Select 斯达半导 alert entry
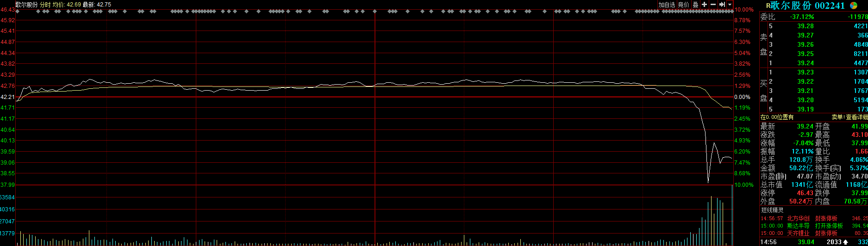Screen dimensions: 868x246 pyautogui.click(x=798, y=226)
